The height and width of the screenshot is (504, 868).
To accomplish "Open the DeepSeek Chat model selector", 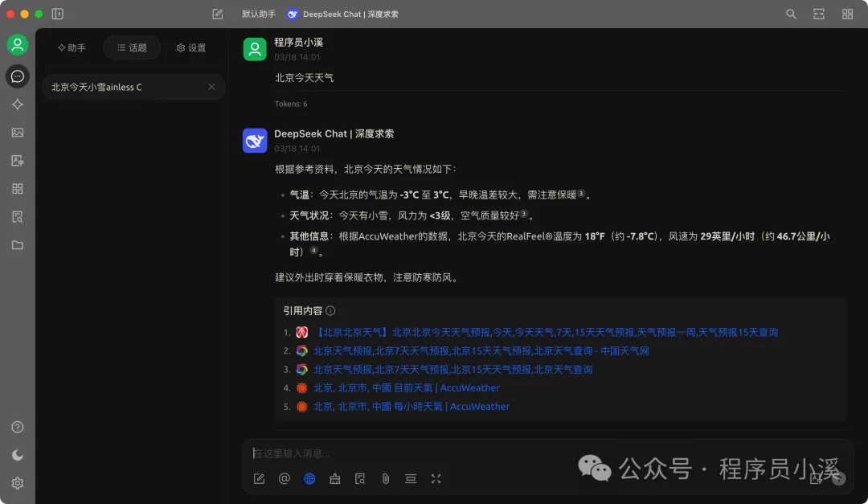I will point(342,14).
